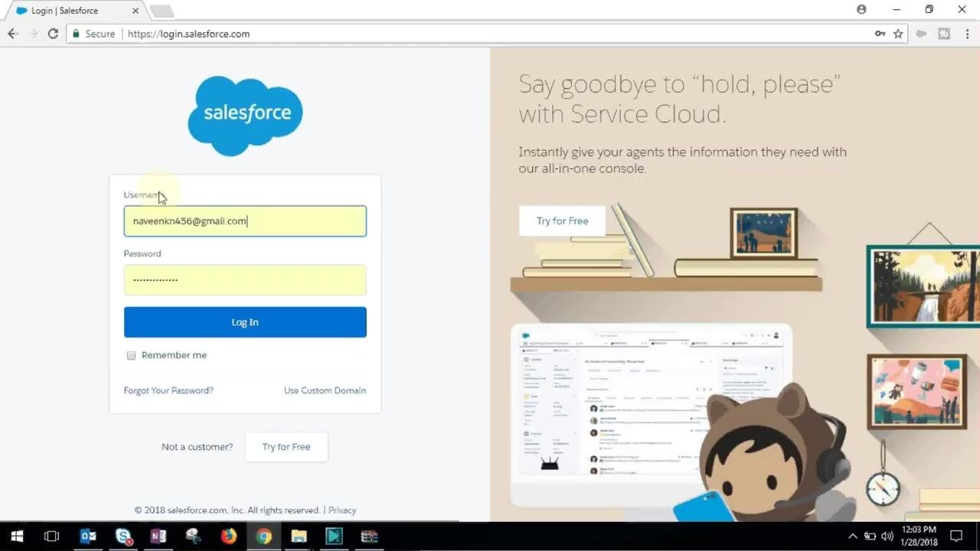Image resolution: width=980 pixels, height=551 pixels.
Task: Switch to Chrome on the taskbar
Action: coord(263,536)
